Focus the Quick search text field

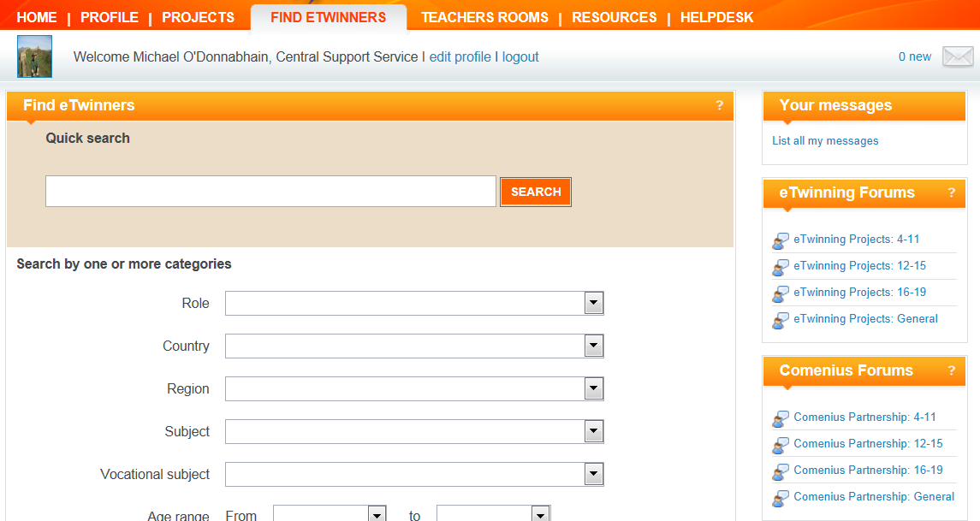point(270,191)
